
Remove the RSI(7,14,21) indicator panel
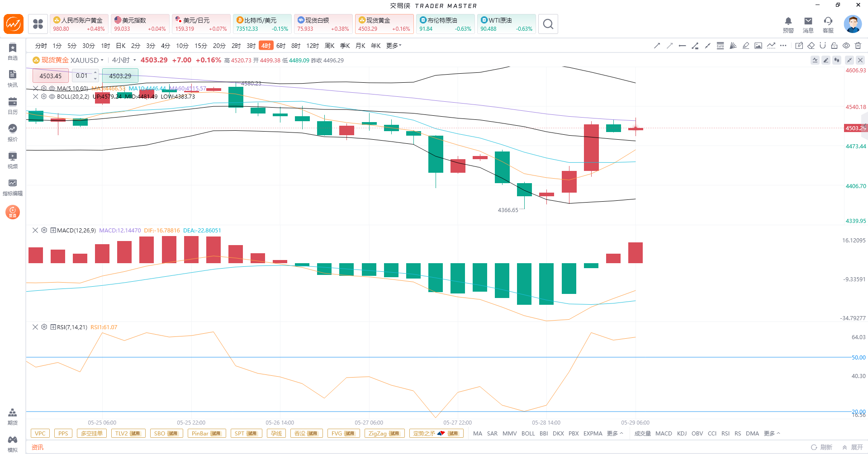tap(35, 327)
